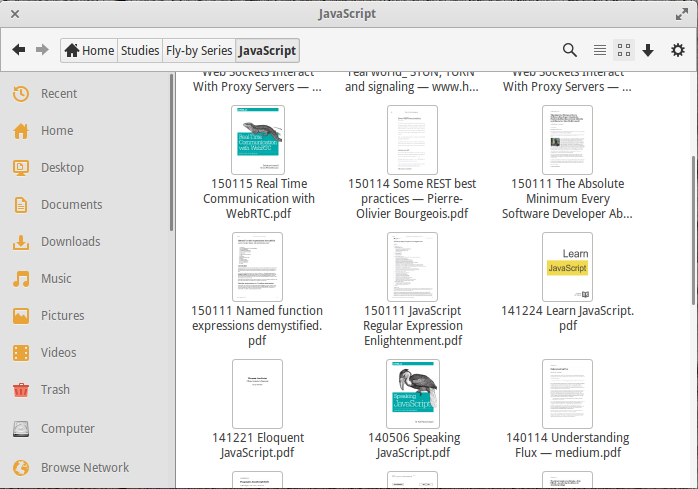Click the file pane vertical scrollbar
698x489 pixels.
693,230
